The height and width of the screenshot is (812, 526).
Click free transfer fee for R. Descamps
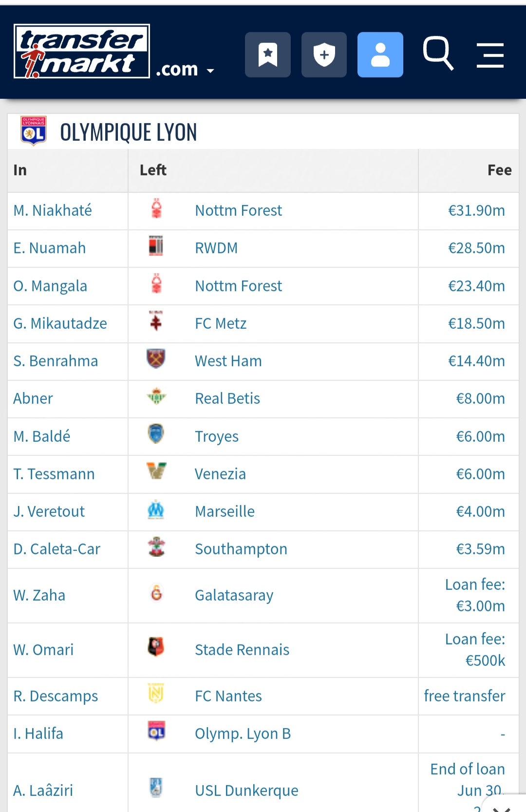point(465,696)
